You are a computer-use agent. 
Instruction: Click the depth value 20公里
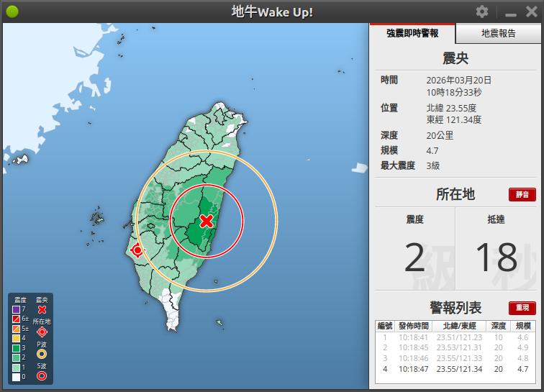[x=440, y=135]
